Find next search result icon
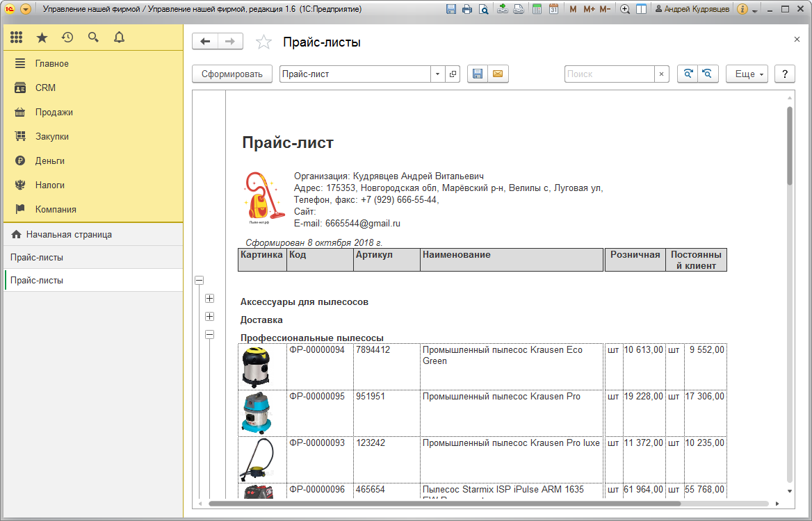The height and width of the screenshot is (521, 812). coord(688,74)
